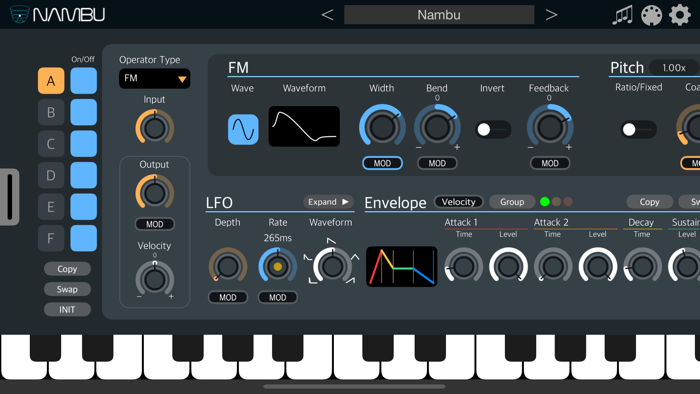700x394 pixels.
Task: Select operator E tab
Action: coord(51,207)
